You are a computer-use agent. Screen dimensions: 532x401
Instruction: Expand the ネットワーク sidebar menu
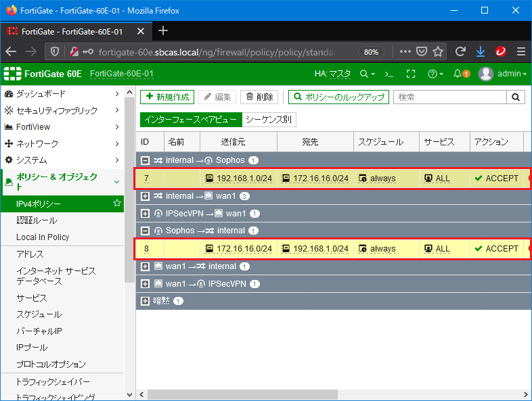(62, 143)
